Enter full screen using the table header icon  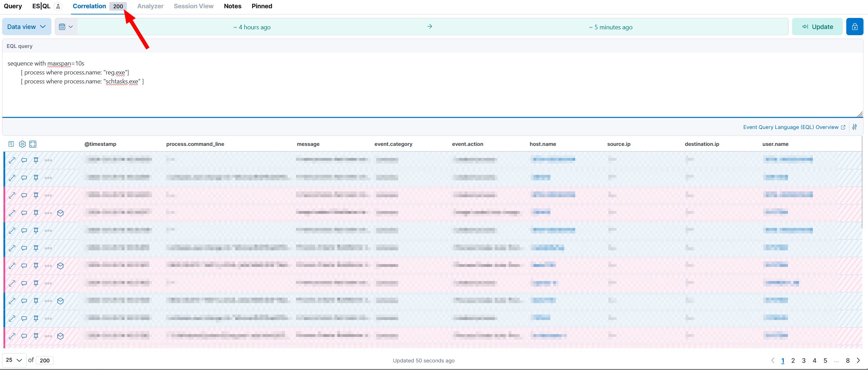[33, 144]
